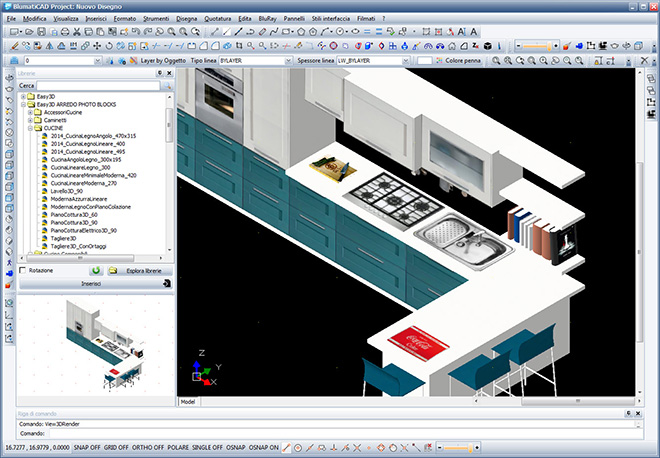Click the green refresh library icon
The image size is (660, 458).
pyautogui.click(x=95, y=270)
